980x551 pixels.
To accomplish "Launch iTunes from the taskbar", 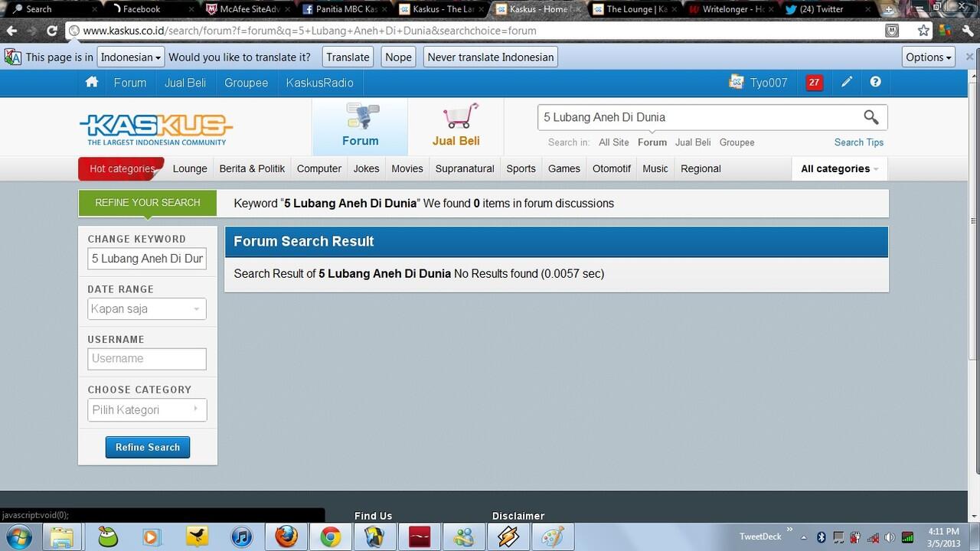I will 241,537.
